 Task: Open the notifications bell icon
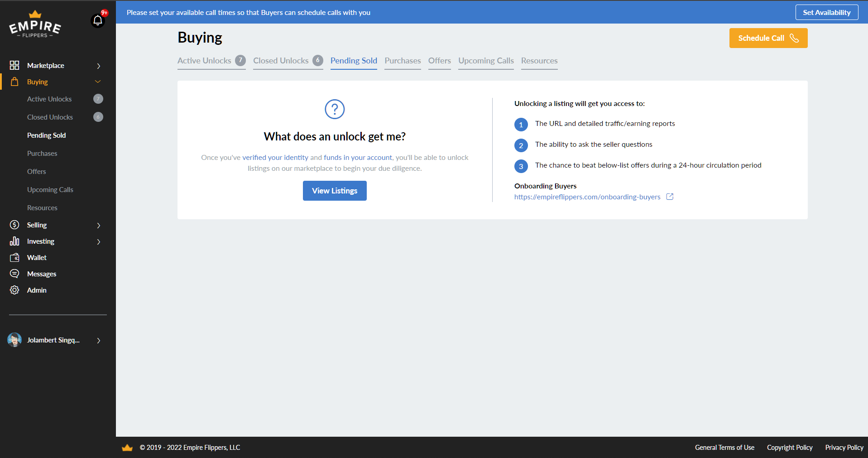(98, 20)
